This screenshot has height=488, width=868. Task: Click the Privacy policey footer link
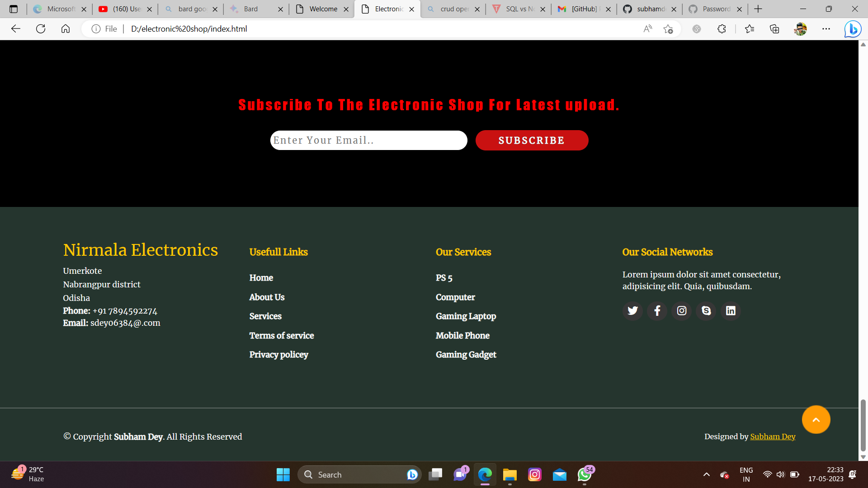point(278,355)
